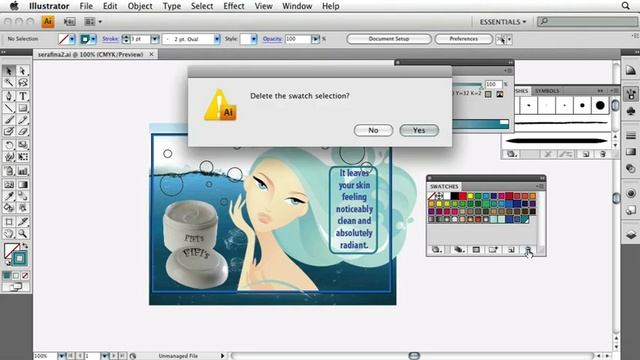The width and height of the screenshot is (640, 360).
Task: Click Change Screen Mode button
Action: tap(16, 287)
